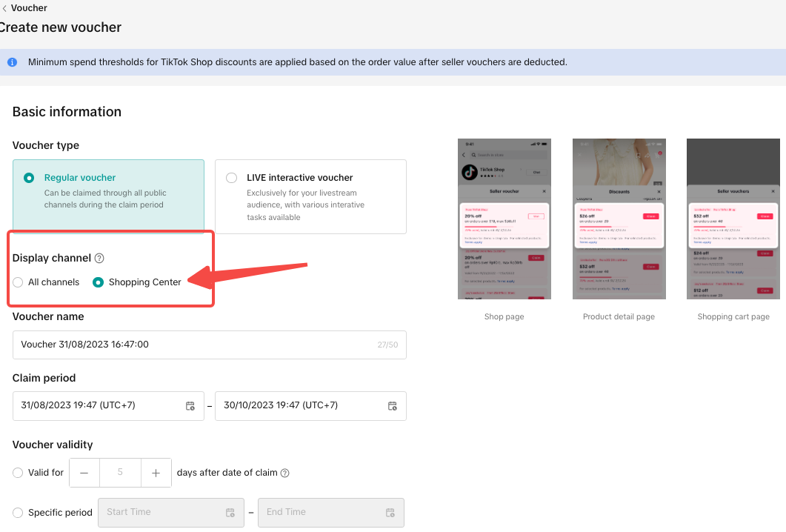The height and width of the screenshot is (532, 786).
Task: Click the back chevron next to Voucher
Action: click(4, 8)
